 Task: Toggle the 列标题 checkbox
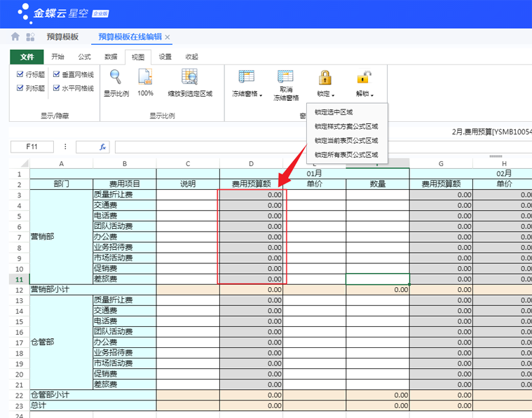click(x=20, y=88)
